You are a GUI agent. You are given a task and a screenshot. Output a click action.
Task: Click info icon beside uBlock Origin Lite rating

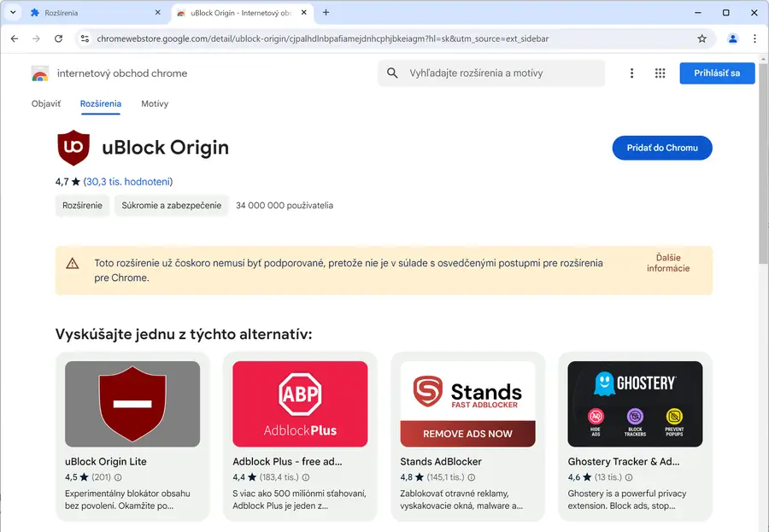(x=118, y=477)
